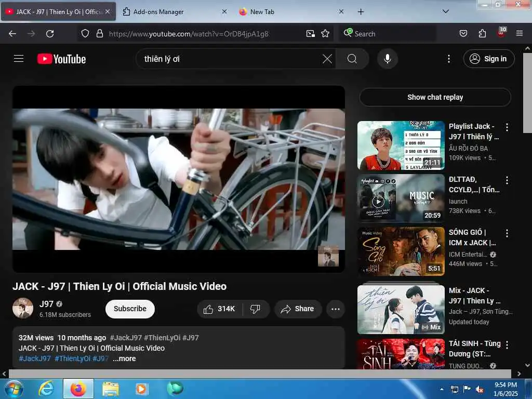Go to YouTube home via the logo
The height and width of the screenshot is (399, 532).
61,59
